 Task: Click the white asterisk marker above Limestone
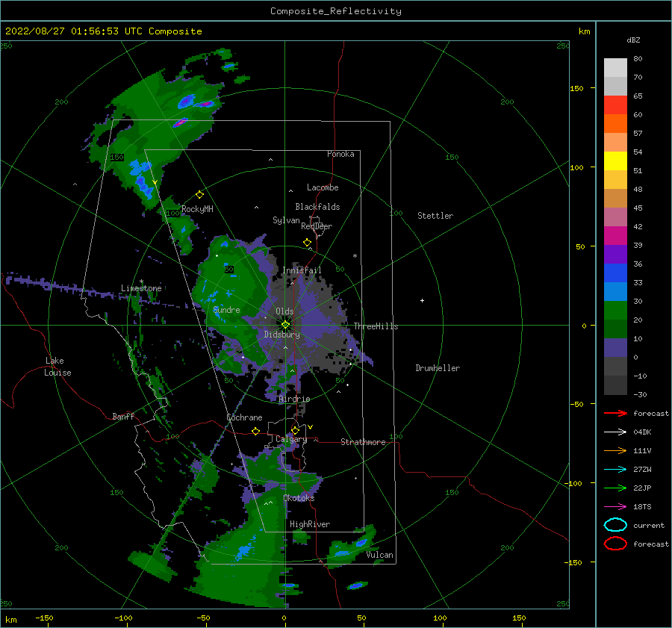141,282
